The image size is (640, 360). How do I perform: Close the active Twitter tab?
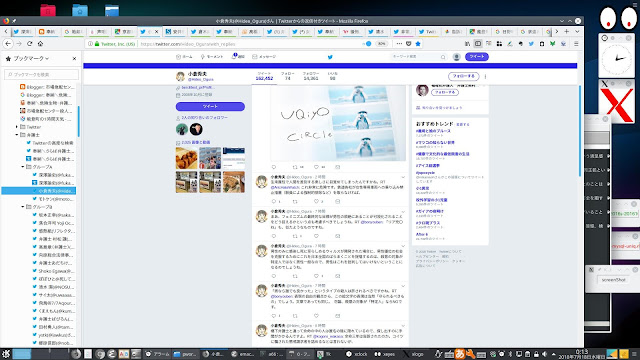157,31
